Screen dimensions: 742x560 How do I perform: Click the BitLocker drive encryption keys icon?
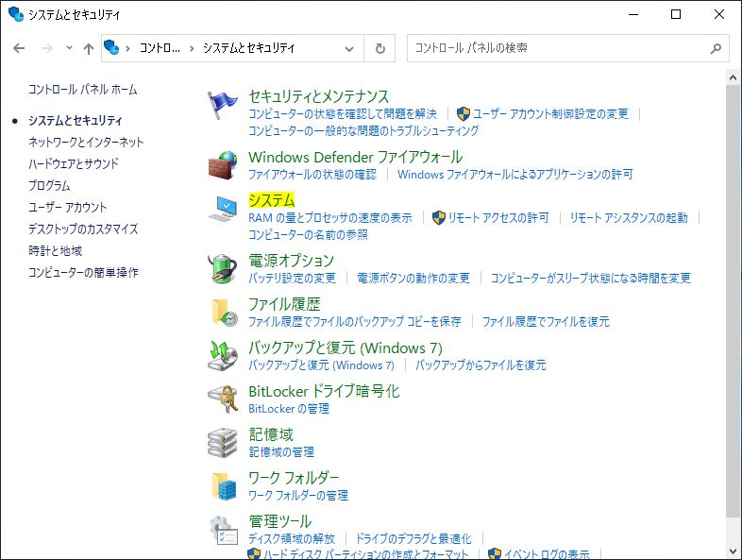pos(223,399)
